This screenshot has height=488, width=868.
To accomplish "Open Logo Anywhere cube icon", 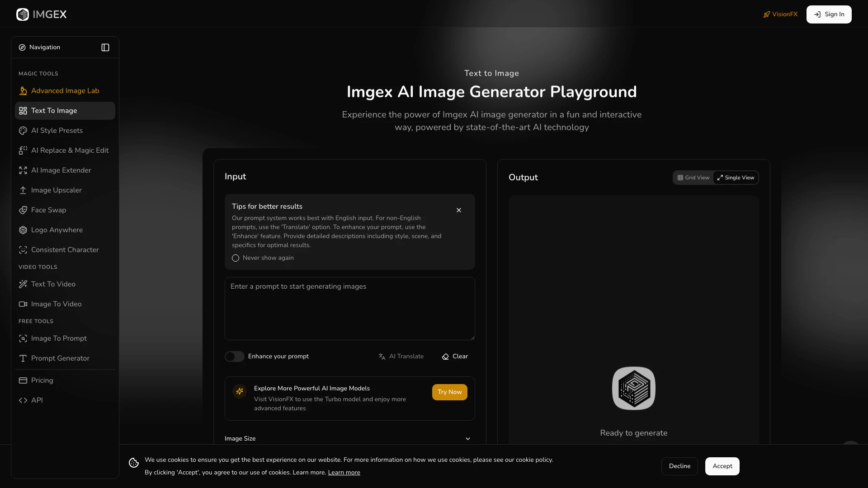I will coord(23,230).
